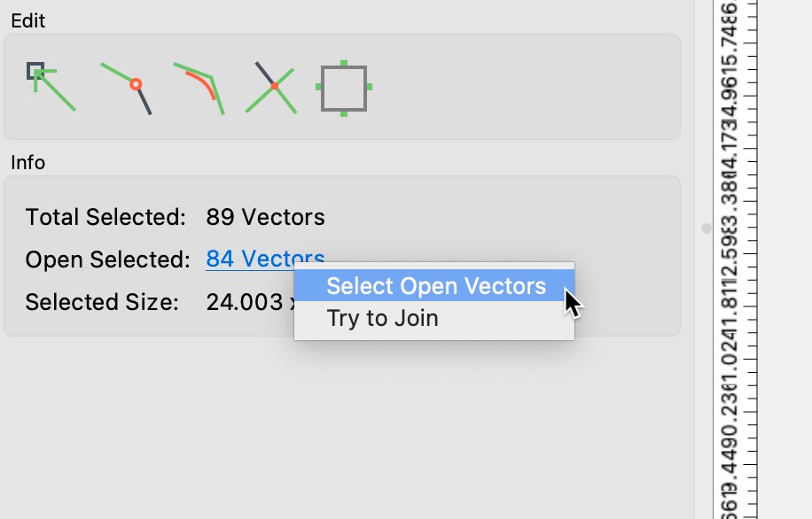Click the Join Vectors node icon

(127, 89)
